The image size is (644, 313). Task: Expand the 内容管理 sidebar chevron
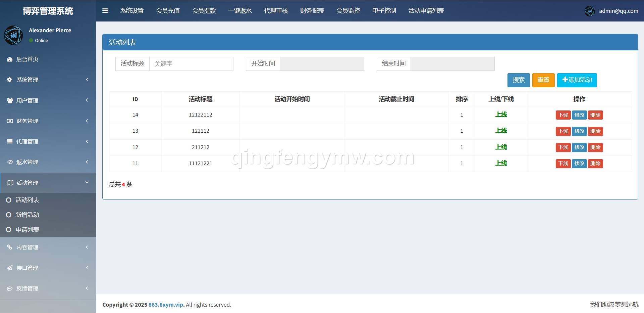point(87,247)
